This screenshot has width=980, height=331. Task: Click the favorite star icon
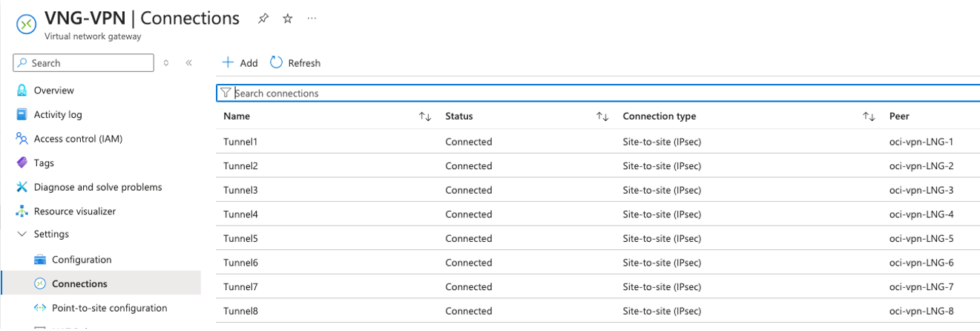pyautogui.click(x=287, y=19)
